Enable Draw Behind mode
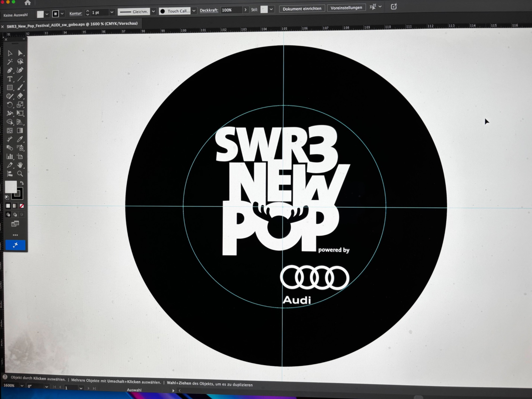 click(x=15, y=214)
